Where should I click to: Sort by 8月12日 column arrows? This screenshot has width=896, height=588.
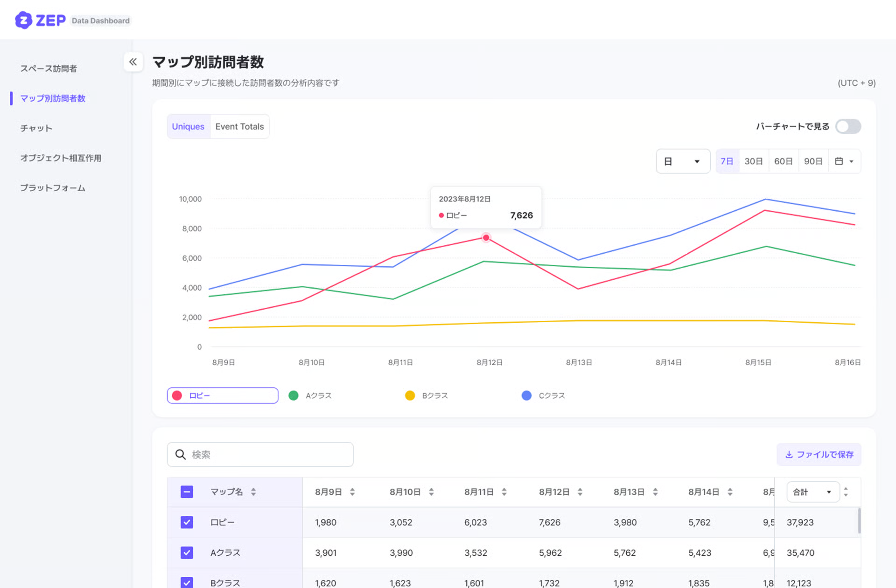(580, 492)
